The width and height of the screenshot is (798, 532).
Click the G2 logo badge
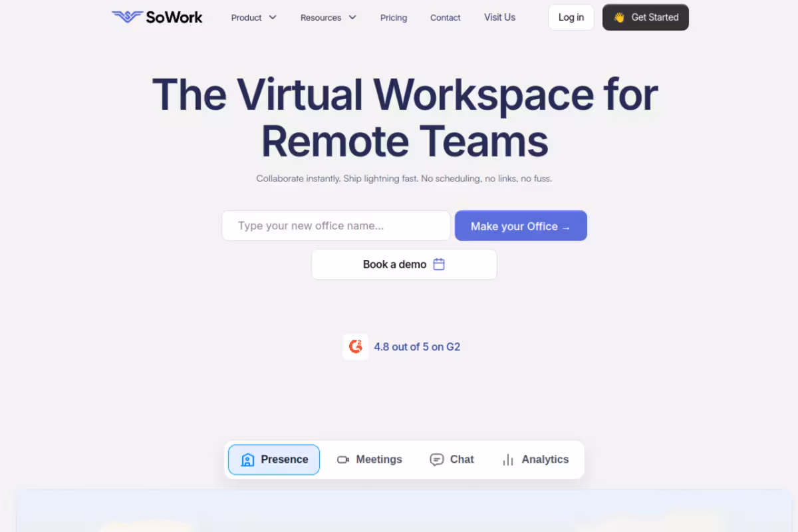355,346
